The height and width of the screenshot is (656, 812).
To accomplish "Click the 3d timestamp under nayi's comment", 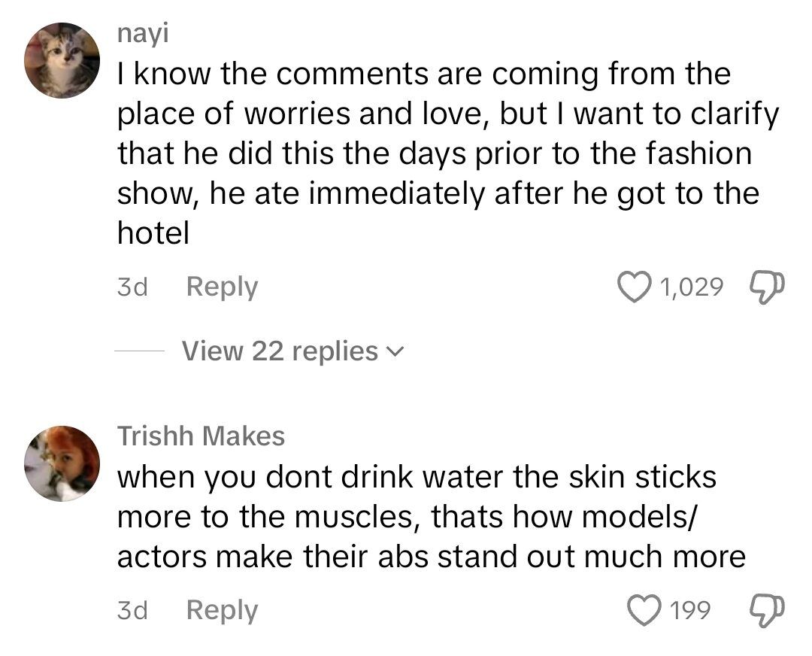I will [132, 287].
